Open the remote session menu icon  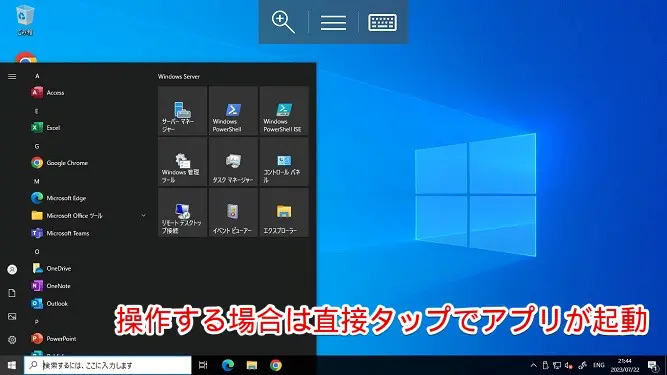click(333, 23)
